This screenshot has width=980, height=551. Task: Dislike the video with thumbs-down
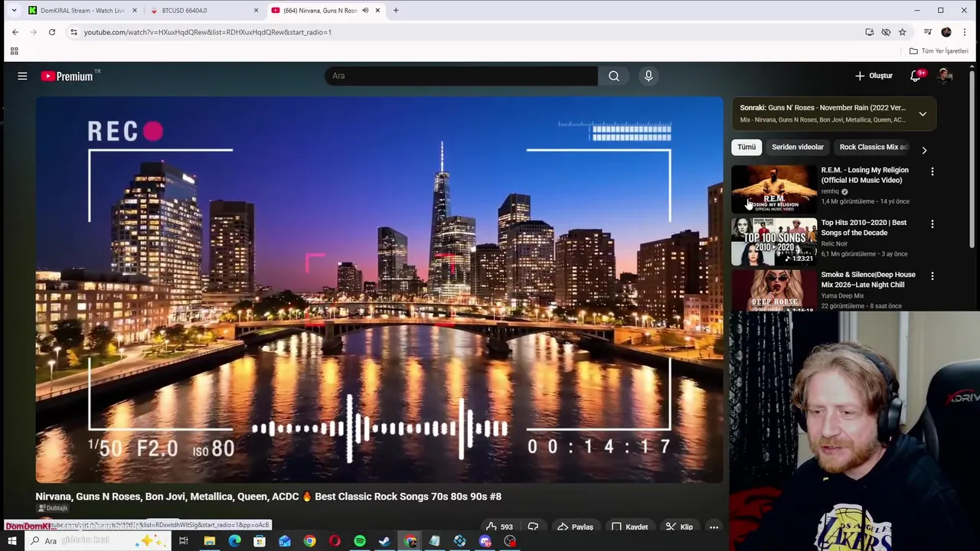tap(533, 527)
